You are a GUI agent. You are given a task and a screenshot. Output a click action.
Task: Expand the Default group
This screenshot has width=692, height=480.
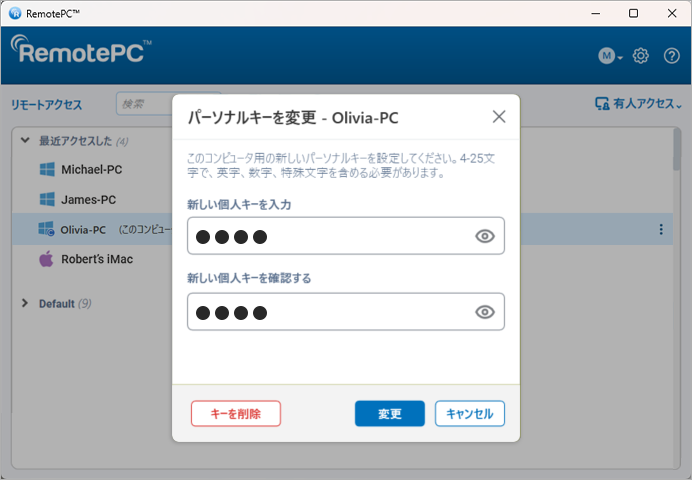tap(25, 303)
